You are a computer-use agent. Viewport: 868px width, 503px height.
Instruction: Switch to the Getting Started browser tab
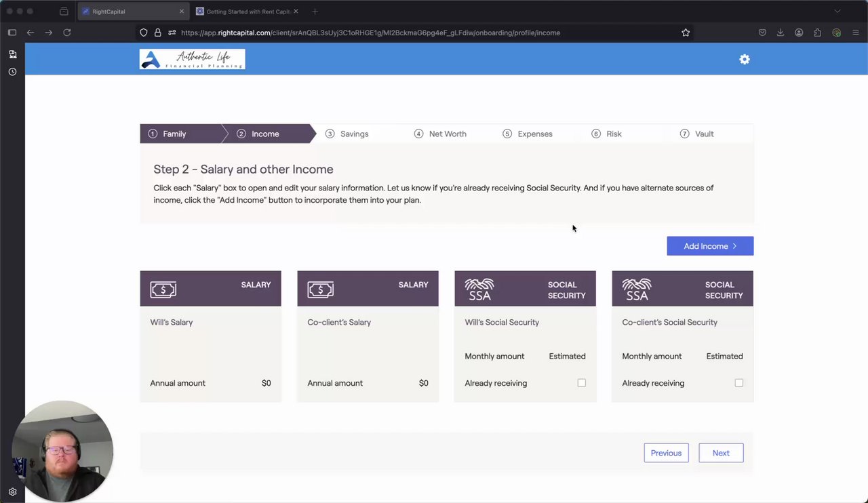(x=247, y=12)
